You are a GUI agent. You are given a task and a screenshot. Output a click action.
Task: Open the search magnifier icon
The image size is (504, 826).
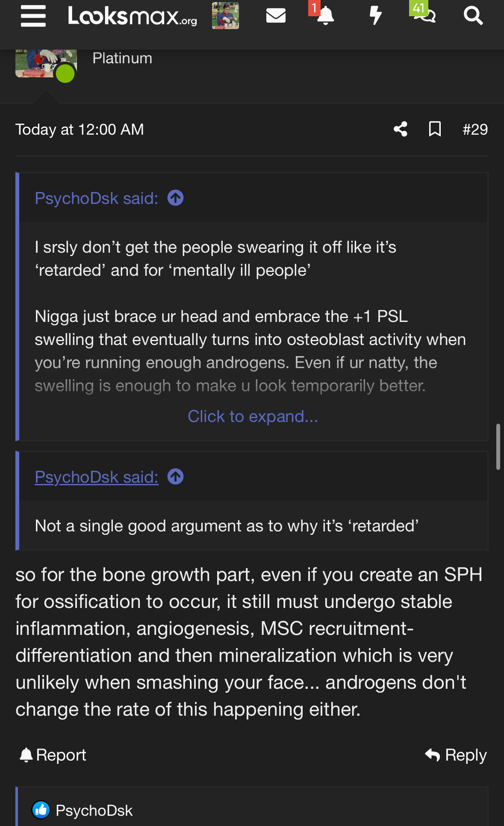coord(473,16)
